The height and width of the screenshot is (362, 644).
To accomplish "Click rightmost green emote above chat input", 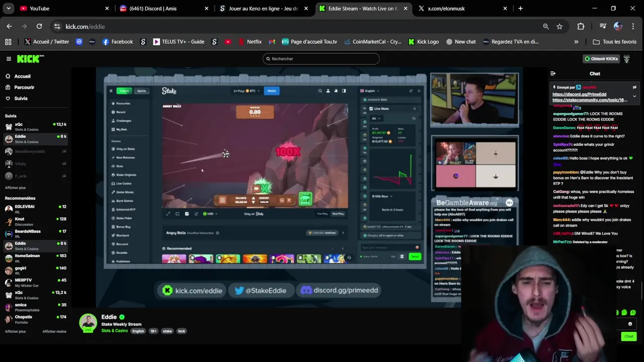I will (x=633, y=313).
